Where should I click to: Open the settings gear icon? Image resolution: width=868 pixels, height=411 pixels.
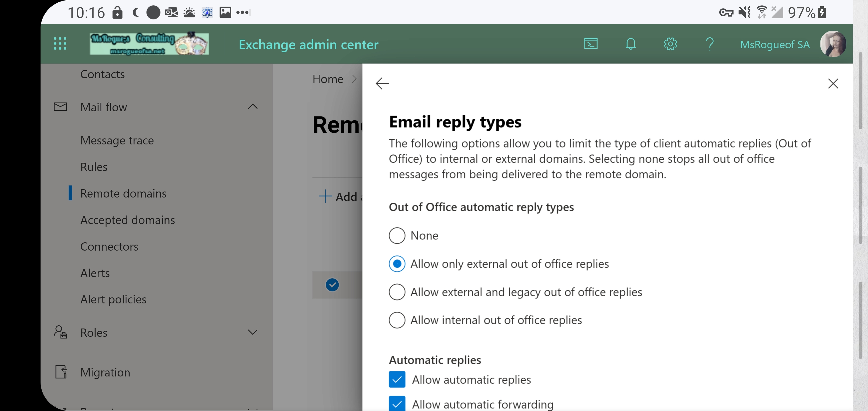point(670,44)
